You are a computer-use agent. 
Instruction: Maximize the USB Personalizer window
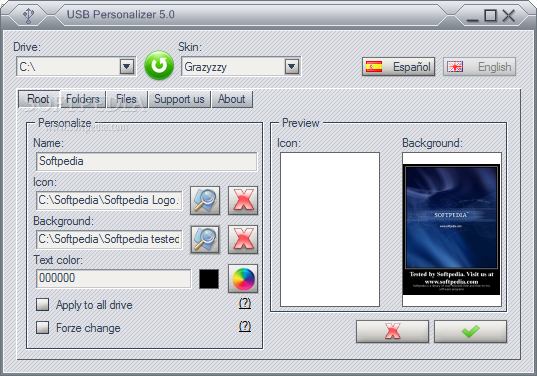click(x=490, y=15)
